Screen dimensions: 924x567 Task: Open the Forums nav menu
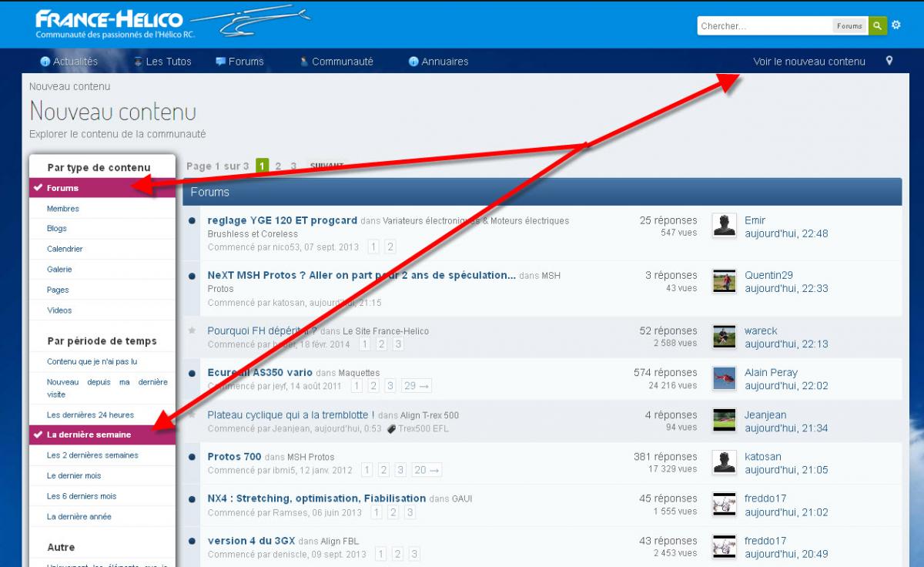click(239, 62)
